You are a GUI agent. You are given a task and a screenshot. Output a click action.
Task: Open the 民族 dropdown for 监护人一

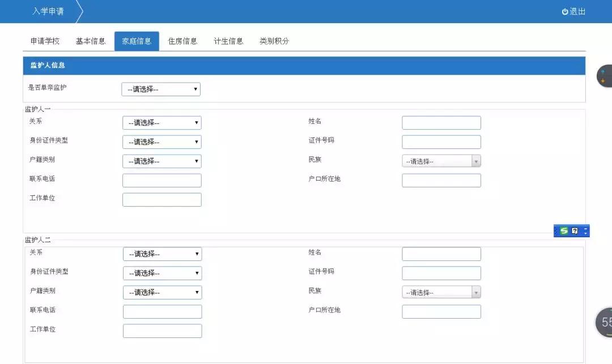coord(441,161)
